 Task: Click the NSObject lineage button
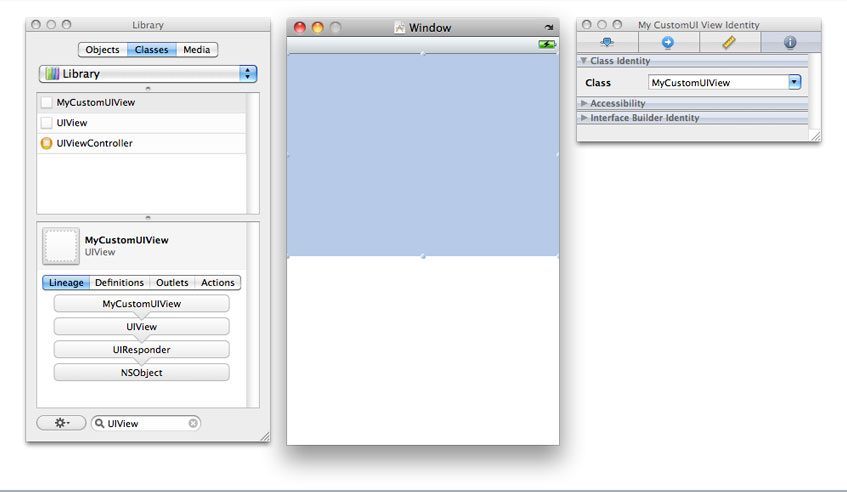[x=141, y=373]
